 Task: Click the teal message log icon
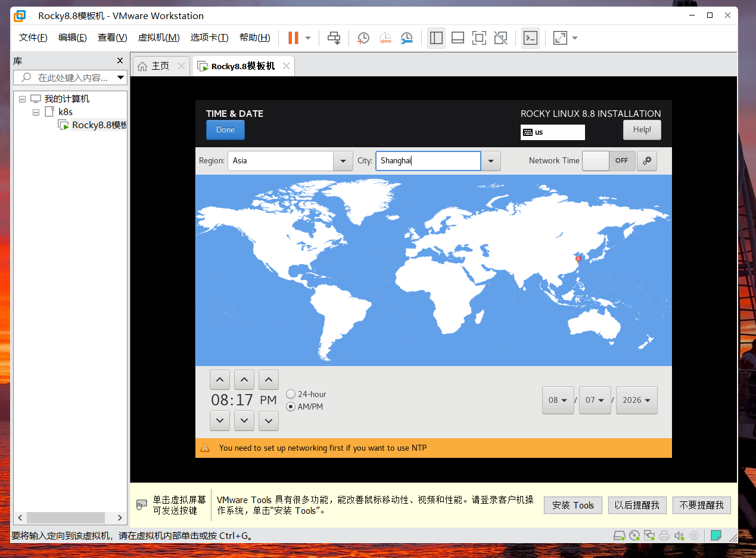(716, 535)
